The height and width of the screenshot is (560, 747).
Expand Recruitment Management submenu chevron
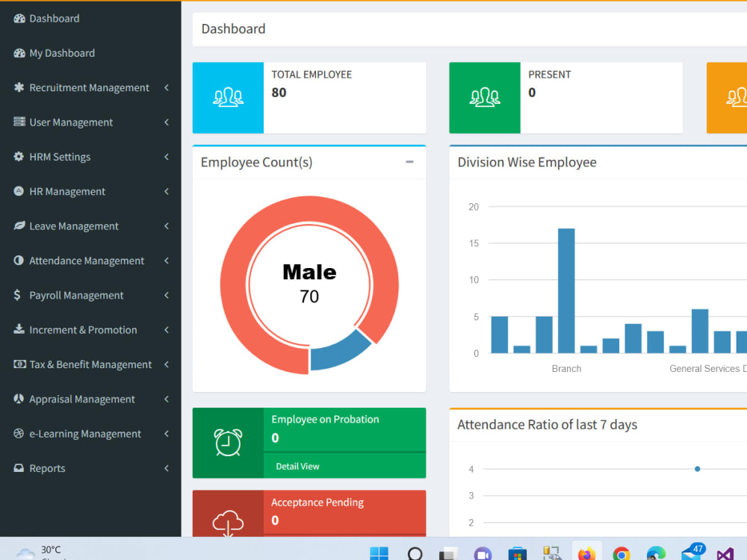click(x=167, y=87)
